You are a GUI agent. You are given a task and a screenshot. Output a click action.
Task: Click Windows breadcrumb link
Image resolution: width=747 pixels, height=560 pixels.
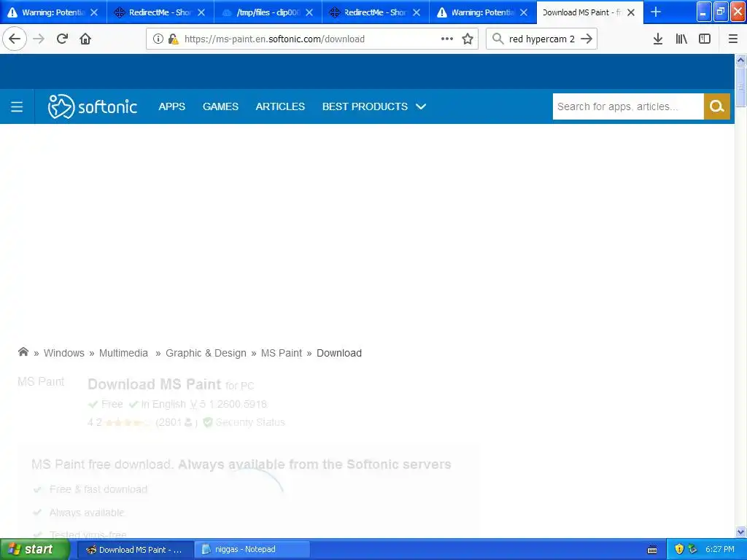click(64, 353)
